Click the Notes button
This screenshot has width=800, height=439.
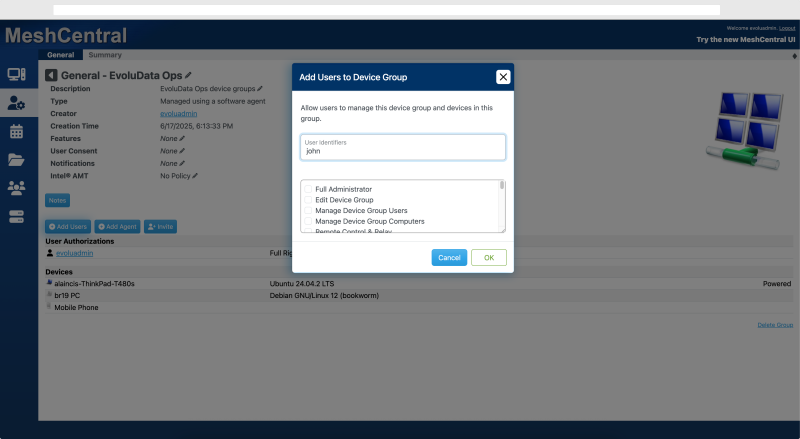57,201
